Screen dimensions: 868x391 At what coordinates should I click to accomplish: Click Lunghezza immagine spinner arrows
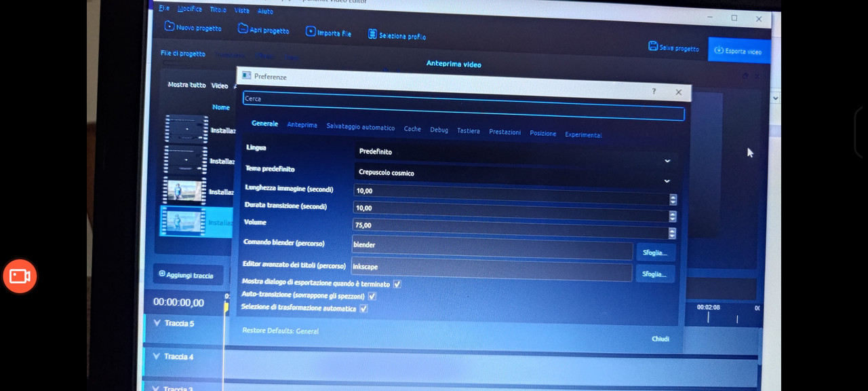(673, 200)
